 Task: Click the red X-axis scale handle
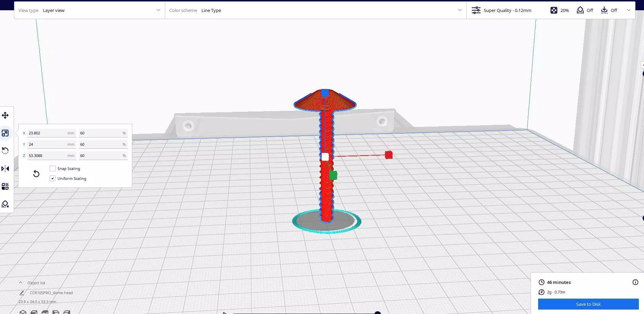[388, 155]
